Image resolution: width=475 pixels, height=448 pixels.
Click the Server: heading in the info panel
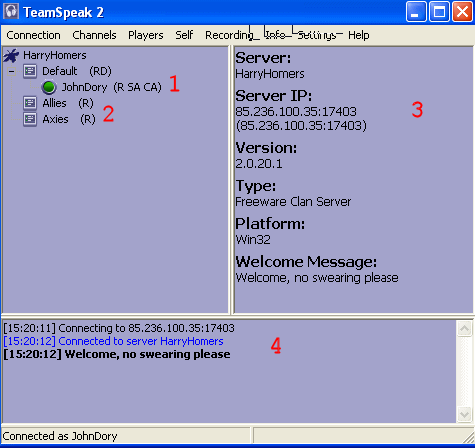[263, 58]
